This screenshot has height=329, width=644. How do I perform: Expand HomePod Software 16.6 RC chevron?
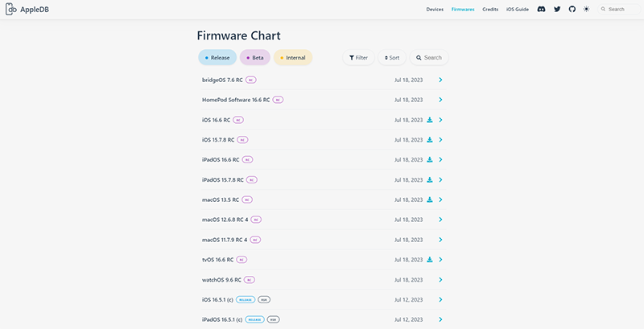click(440, 100)
